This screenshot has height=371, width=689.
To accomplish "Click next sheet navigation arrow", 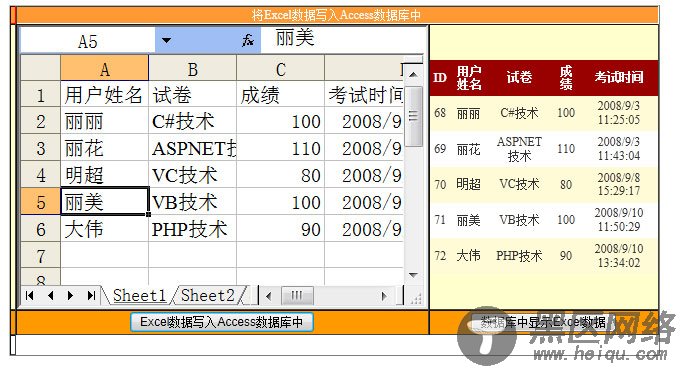I will (x=70, y=295).
